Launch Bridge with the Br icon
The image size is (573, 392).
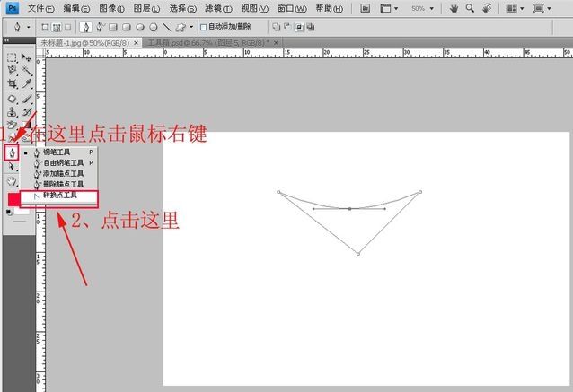coord(365,8)
